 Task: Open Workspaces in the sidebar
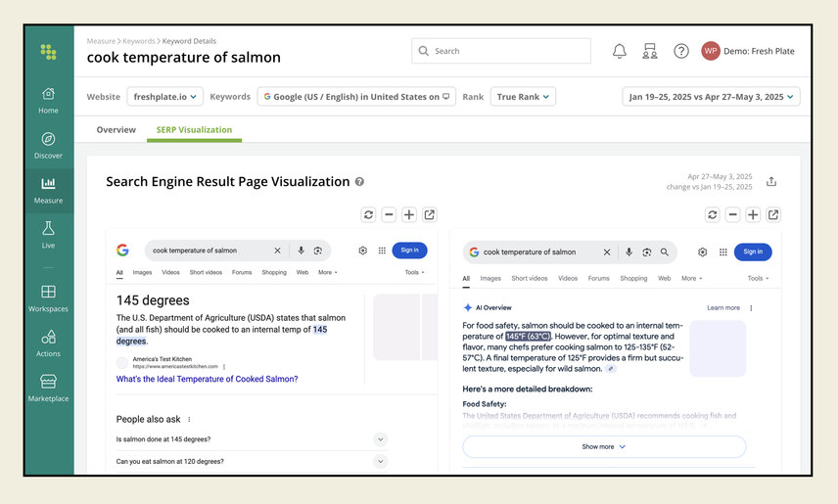(48, 298)
